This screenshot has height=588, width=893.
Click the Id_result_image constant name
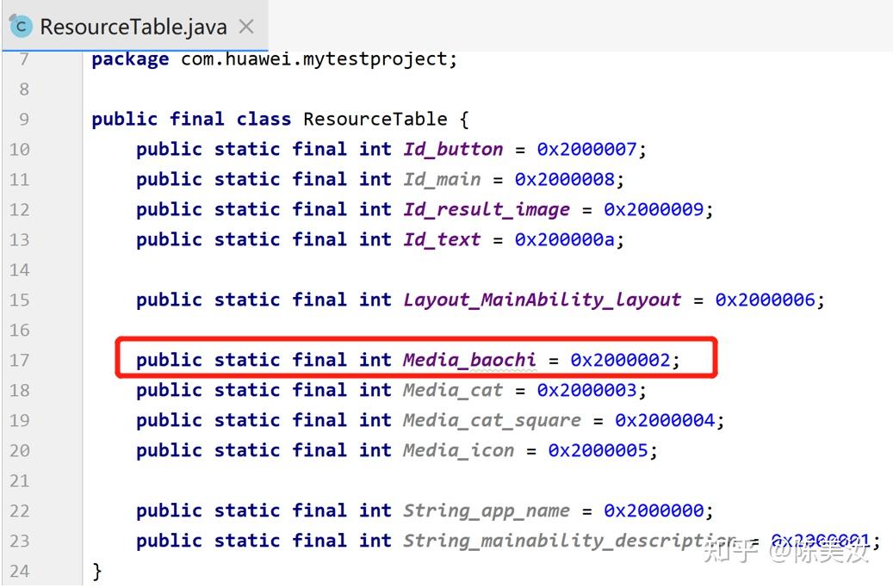point(487,210)
